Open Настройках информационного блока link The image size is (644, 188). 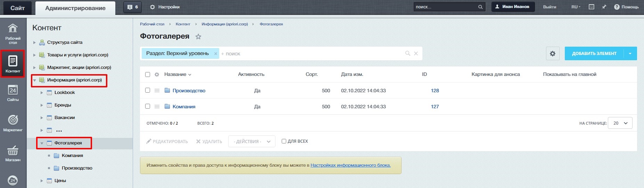point(350,165)
